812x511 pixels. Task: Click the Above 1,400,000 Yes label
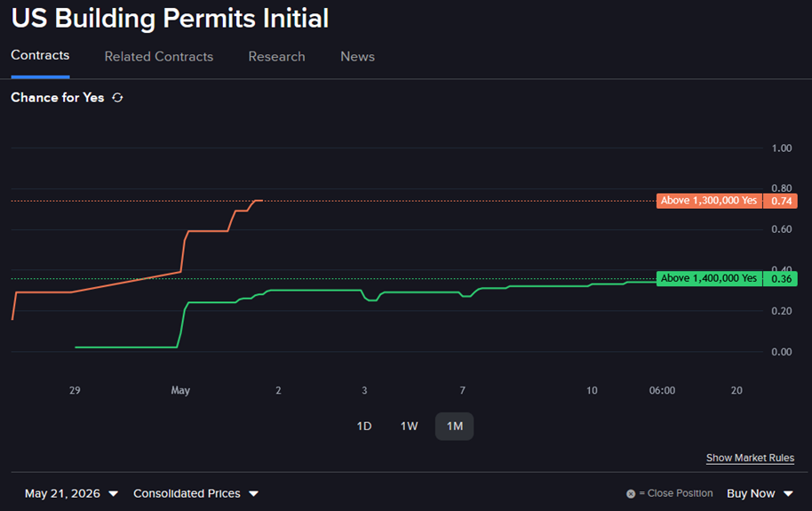click(709, 278)
